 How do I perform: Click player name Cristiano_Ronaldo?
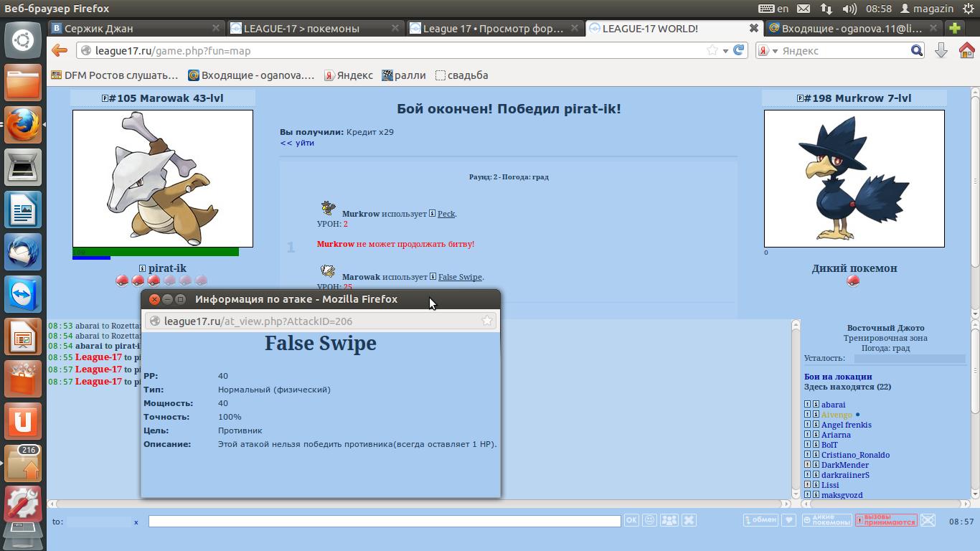(855, 455)
